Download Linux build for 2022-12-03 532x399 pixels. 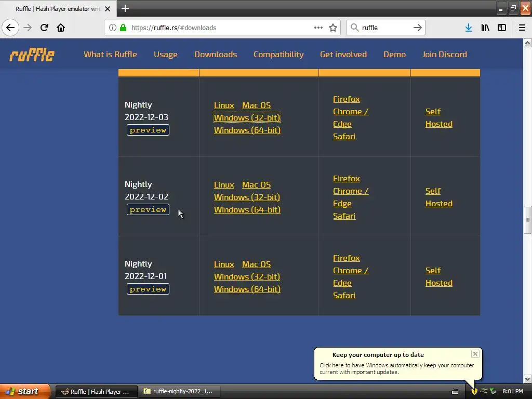coord(224,105)
